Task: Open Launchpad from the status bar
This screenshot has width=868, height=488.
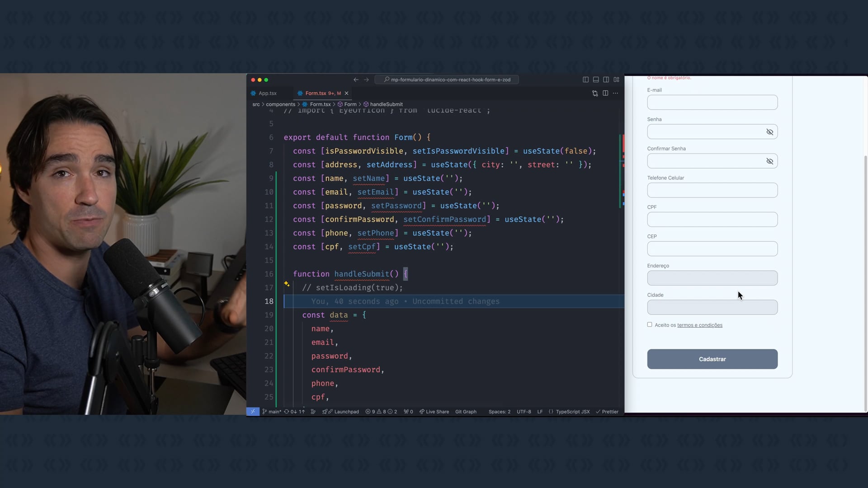Action: pyautogui.click(x=341, y=412)
